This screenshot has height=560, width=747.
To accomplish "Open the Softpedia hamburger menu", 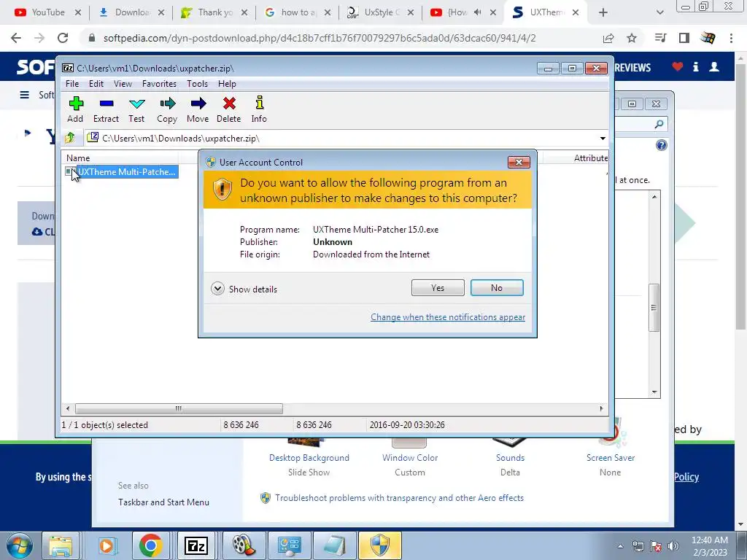I will click(x=24, y=95).
